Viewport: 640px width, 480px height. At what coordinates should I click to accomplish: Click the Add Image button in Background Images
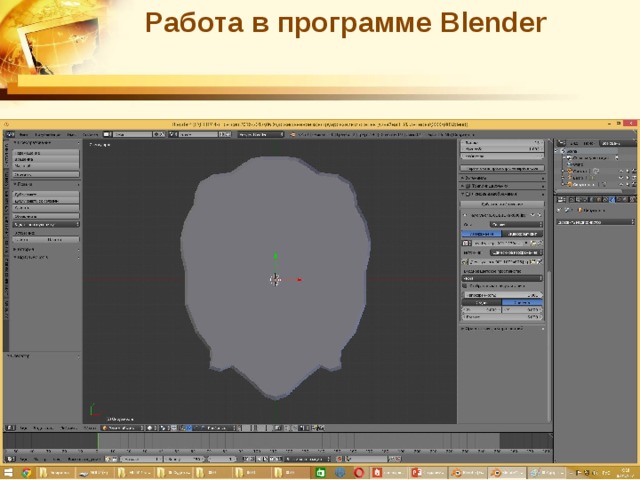click(502, 204)
